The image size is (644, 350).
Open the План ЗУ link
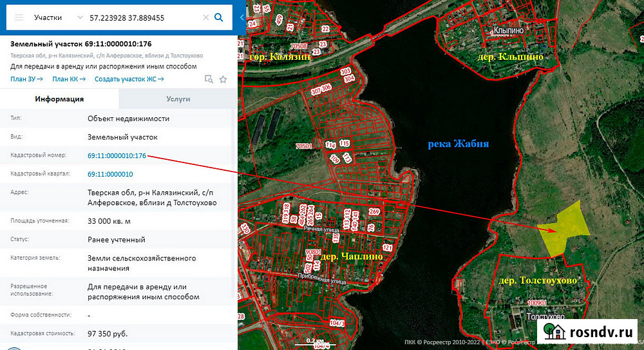pos(26,79)
